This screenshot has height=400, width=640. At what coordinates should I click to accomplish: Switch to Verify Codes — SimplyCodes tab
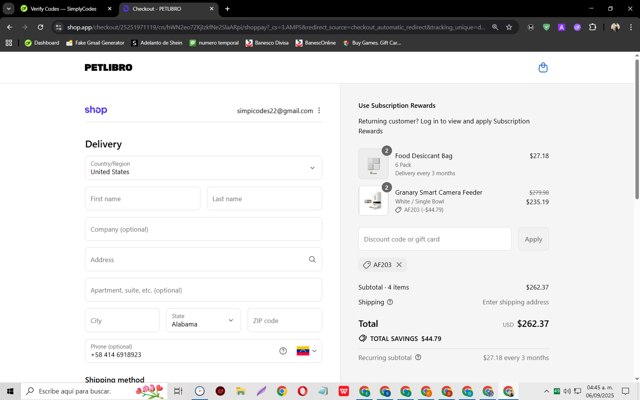[x=64, y=9]
